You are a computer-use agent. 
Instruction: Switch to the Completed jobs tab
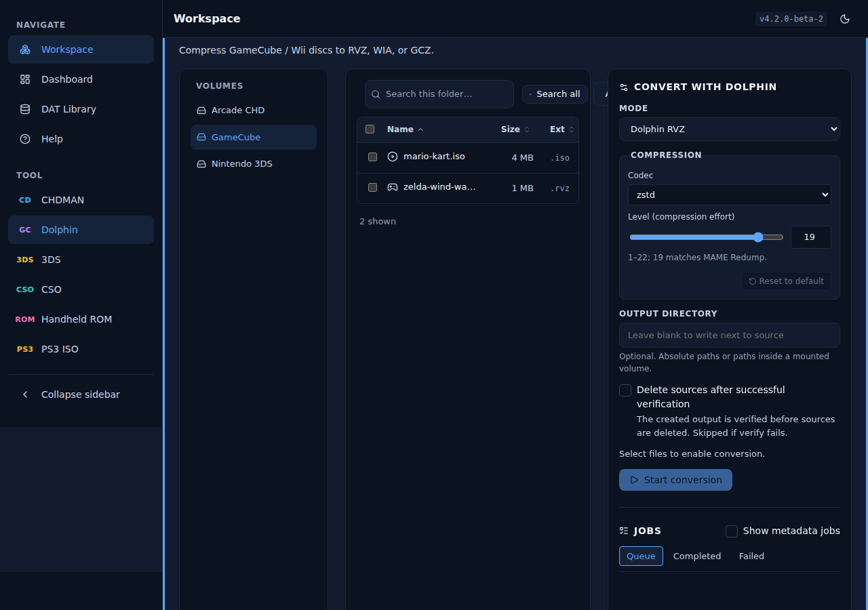[697, 556]
